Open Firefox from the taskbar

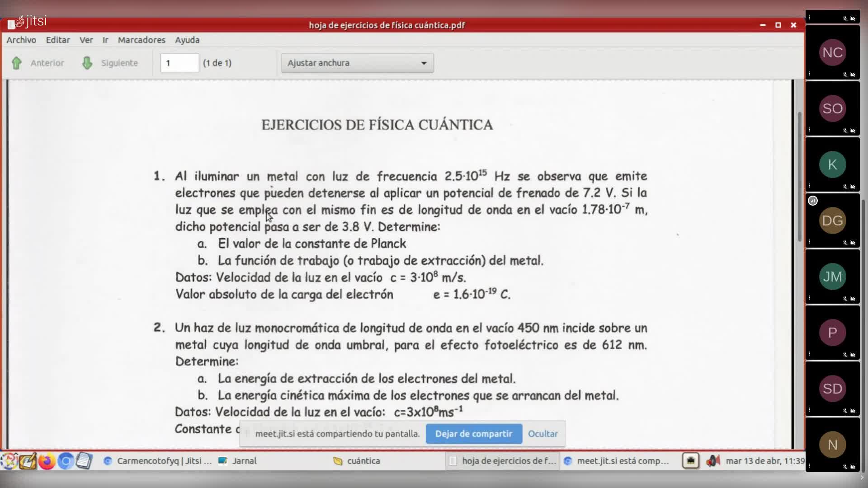(47, 461)
